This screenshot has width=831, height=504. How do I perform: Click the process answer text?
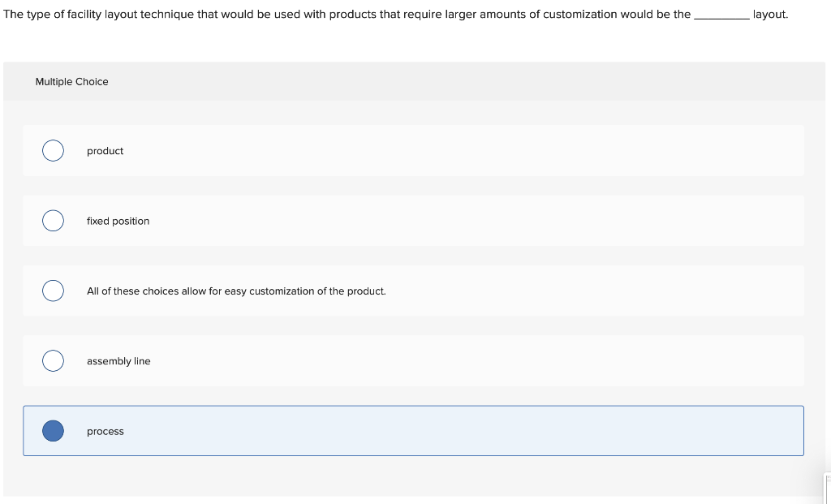click(x=105, y=431)
